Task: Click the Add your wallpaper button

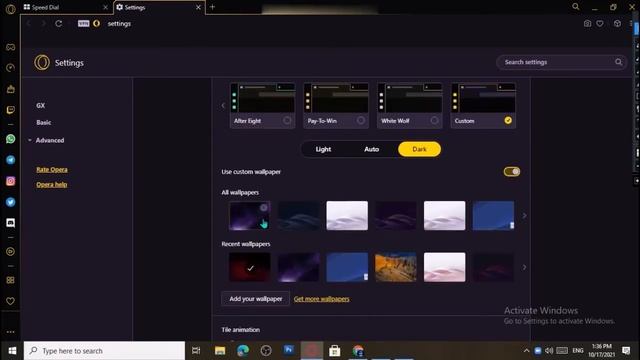Action: 256,299
